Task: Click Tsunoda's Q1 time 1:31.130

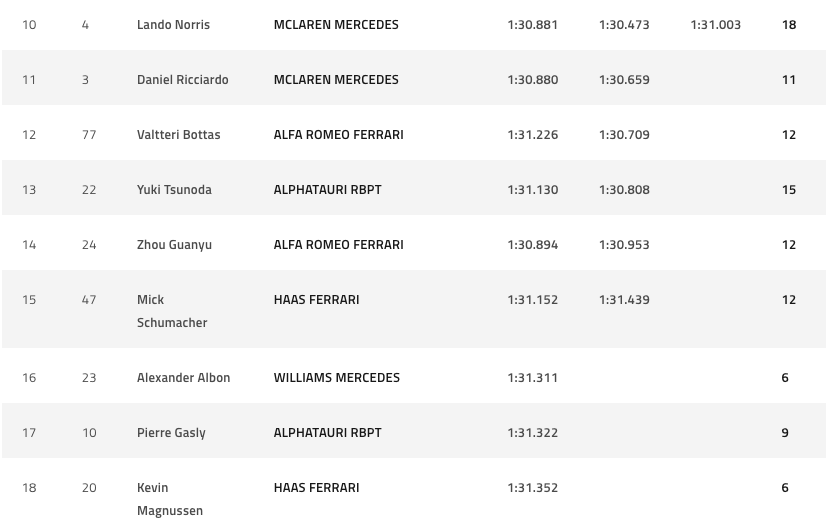Action: point(533,190)
